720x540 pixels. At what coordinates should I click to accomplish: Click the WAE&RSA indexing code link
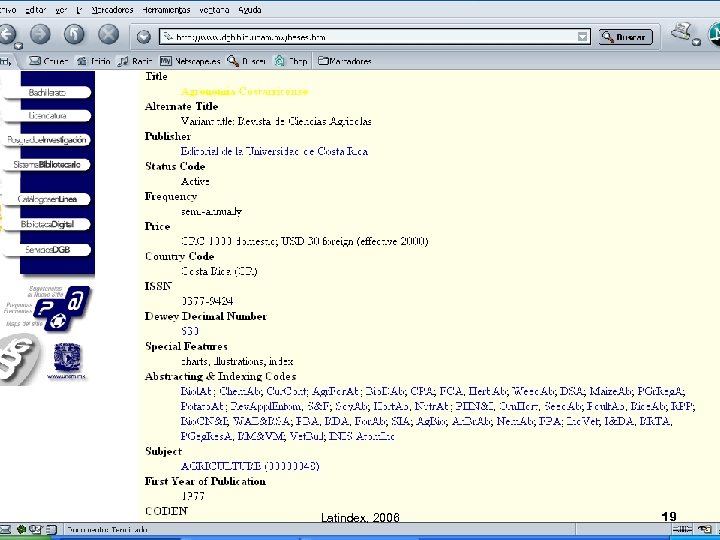click(x=261, y=421)
